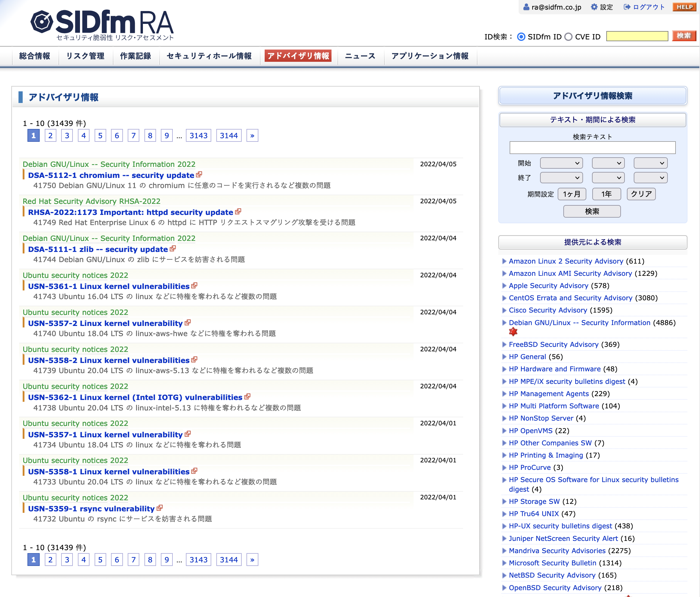Click the 1ヶ月 period button
Image resolution: width=700 pixels, height=597 pixels.
pyautogui.click(x=572, y=194)
